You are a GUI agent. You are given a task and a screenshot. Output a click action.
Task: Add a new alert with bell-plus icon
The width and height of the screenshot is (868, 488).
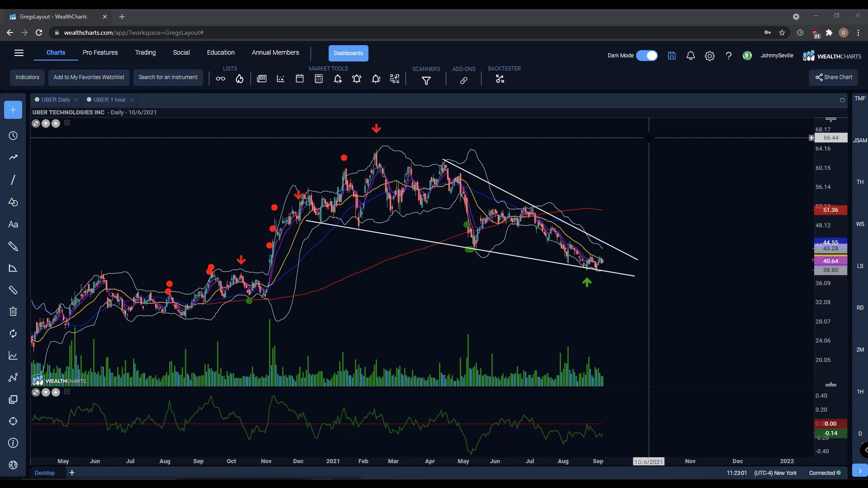(338, 79)
